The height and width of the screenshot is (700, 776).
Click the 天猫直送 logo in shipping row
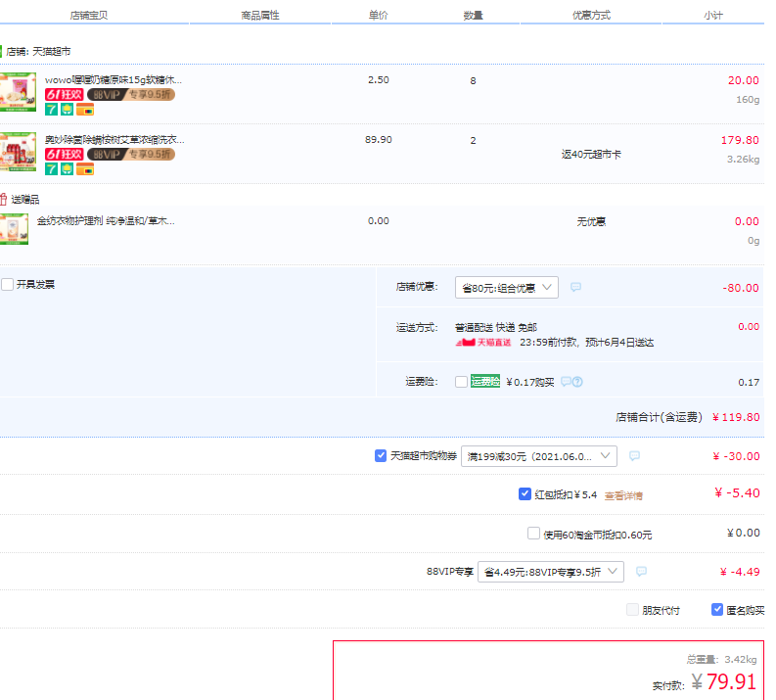pos(483,343)
